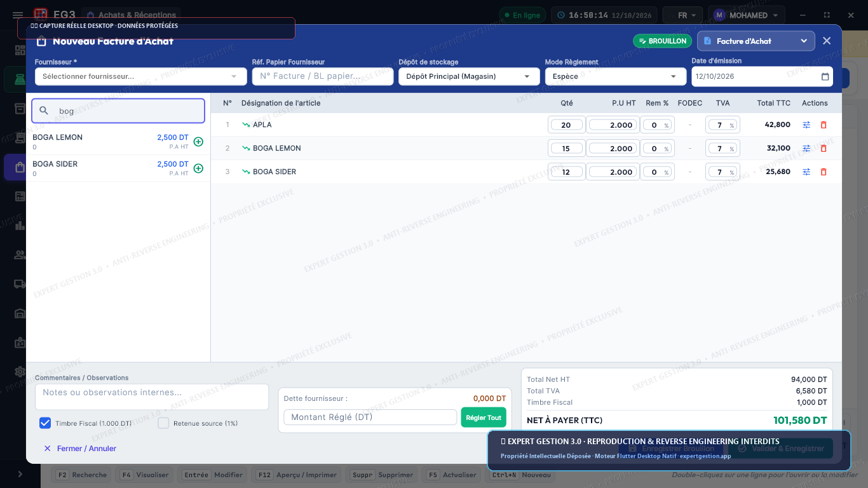
Task: Delete the BOGA LEMON invoice line
Action: point(824,149)
